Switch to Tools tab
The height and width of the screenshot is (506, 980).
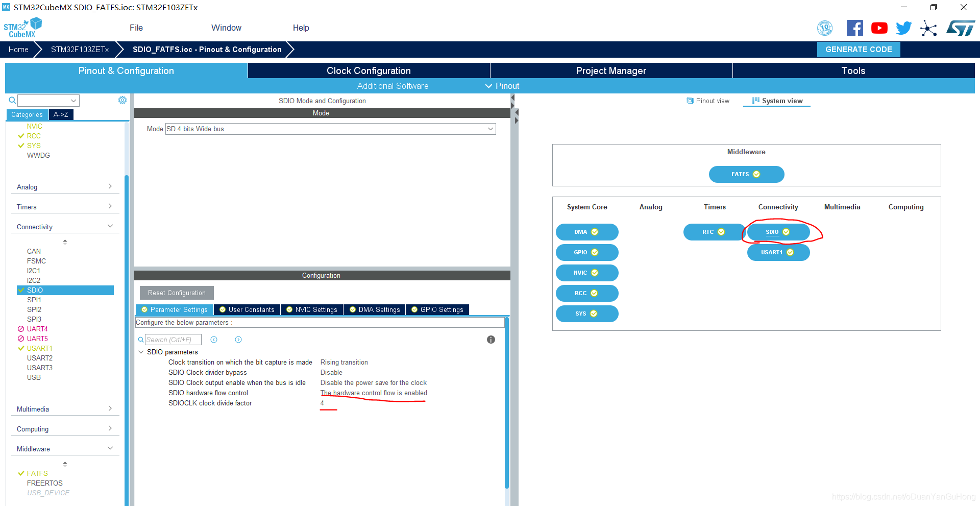tap(853, 70)
